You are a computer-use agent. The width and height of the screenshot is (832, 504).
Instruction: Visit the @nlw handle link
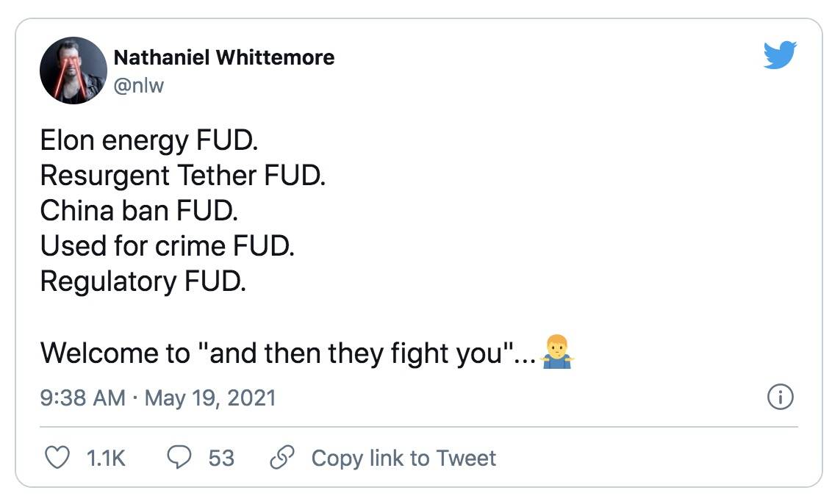click(x=138, y=85)
